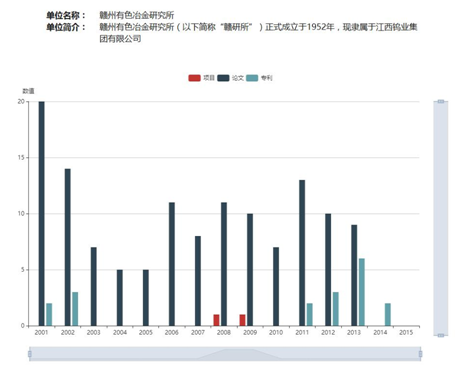Viewport: 471px width, 375px height.
Task: Click the 2004 x-axis label
Action: point(120,332)
